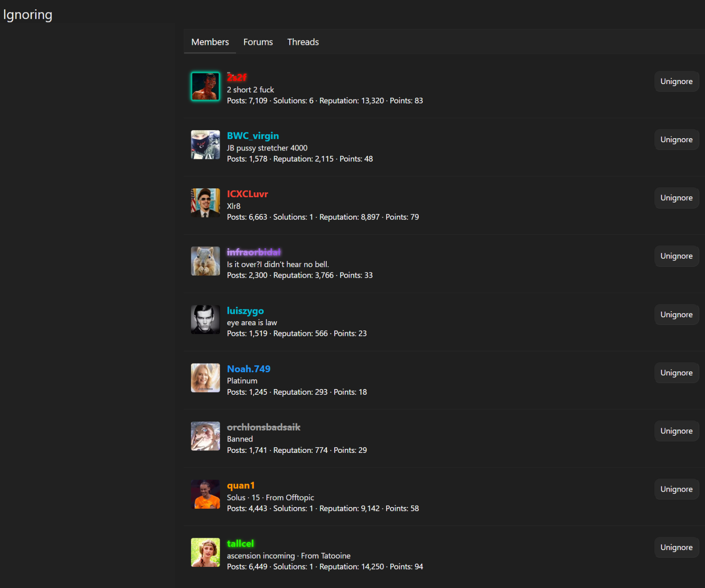Open the Forums tab

(258, 42)
